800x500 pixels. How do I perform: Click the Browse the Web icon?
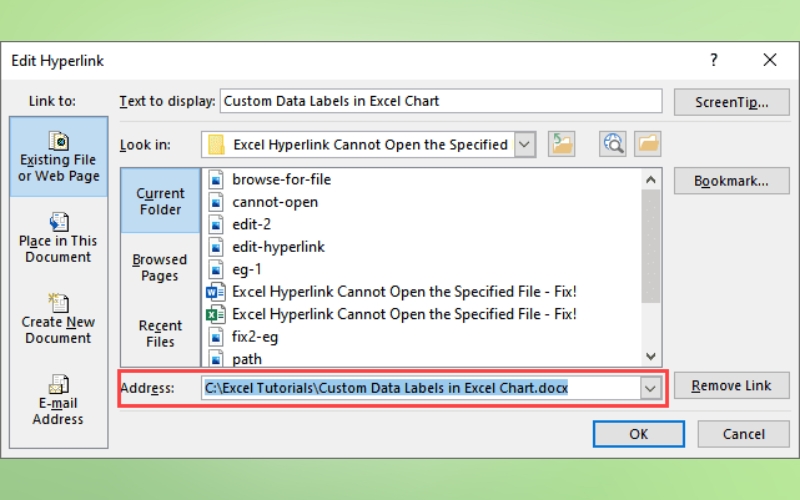click(x=613, y=144)
